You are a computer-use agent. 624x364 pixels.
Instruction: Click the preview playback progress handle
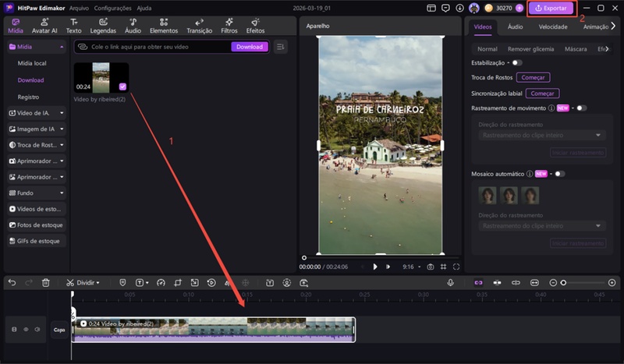[x=304, y=258]
